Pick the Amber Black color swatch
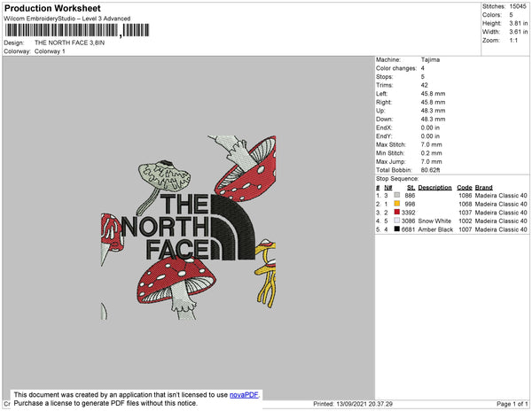Image resolution: width=532 pixels, height=411 pixels. 397,229
